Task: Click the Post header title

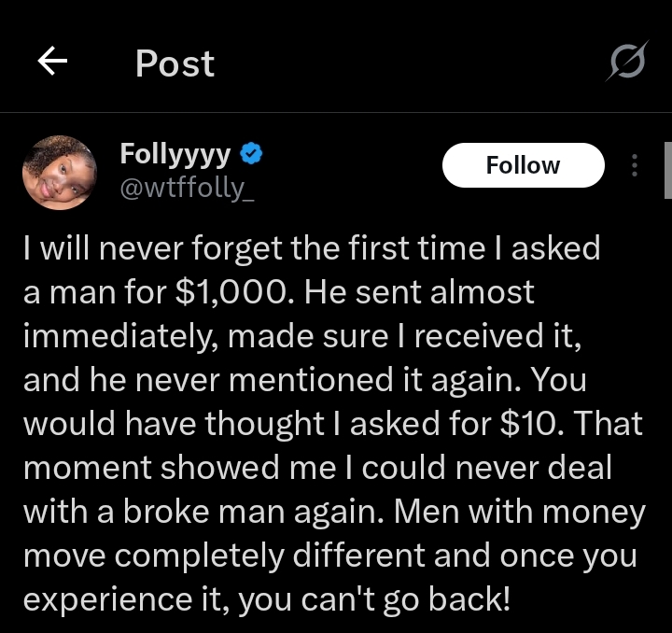Action: [x=175, y=63]
